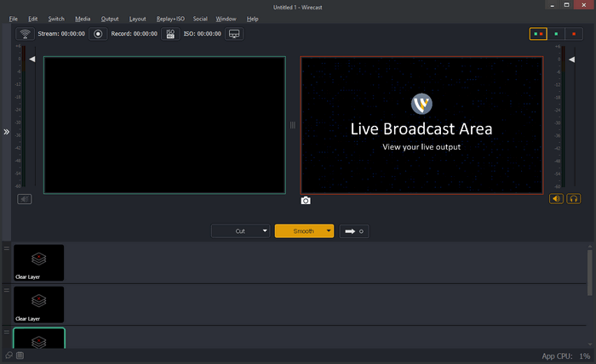Switch to preview-and-live dual view layout
596x364 pixels.
tap(537, 34)
